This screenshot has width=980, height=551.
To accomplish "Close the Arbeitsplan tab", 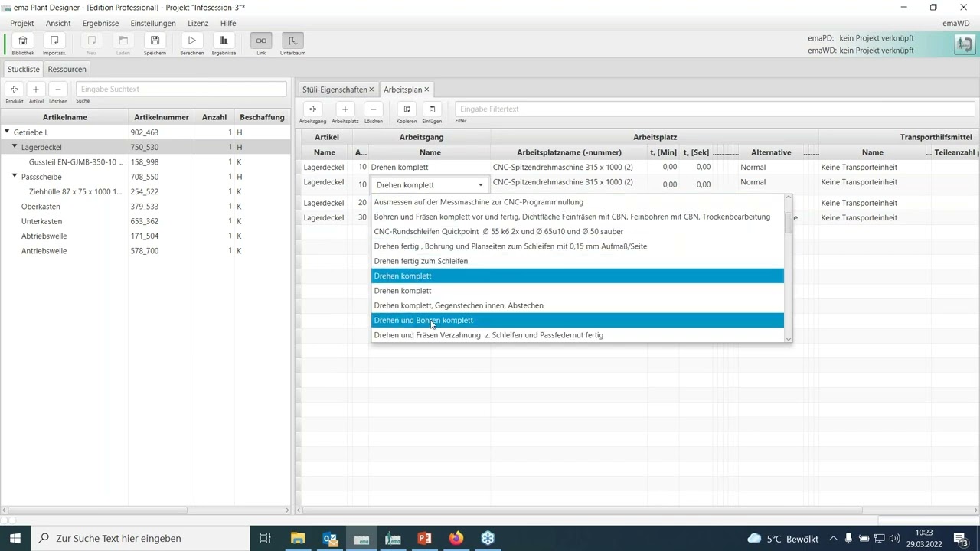I will [x=426, y=90].
